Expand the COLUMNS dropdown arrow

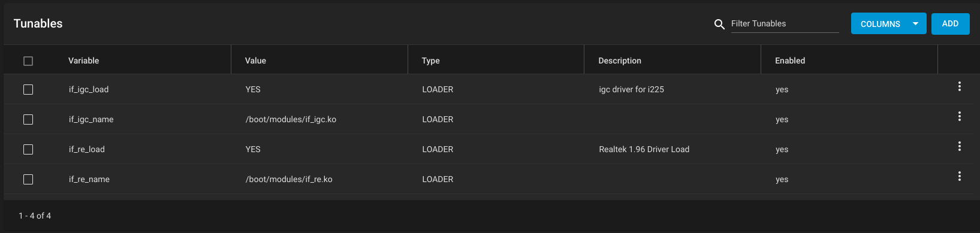(x=915, y=24)
